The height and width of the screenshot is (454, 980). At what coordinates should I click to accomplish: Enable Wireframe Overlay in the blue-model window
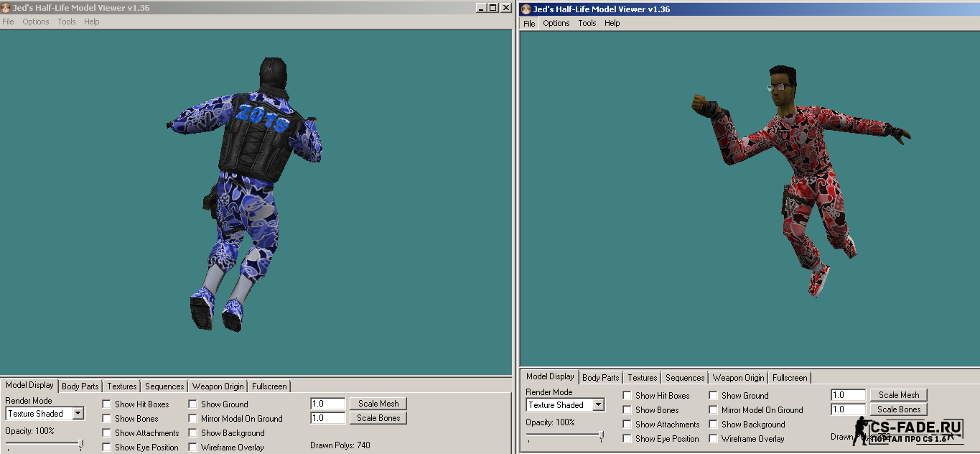193,448
